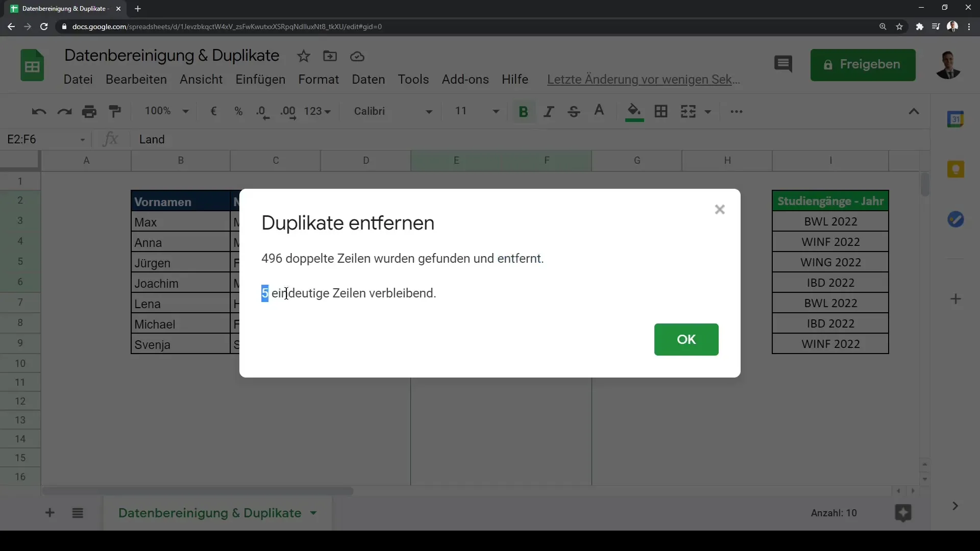Collapse the menu bar with the up chevron
The image size is (980, 551).
pos(914,111)
